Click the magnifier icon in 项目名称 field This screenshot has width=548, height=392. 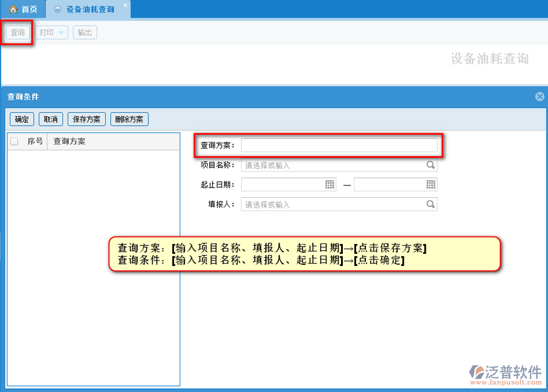430,165
